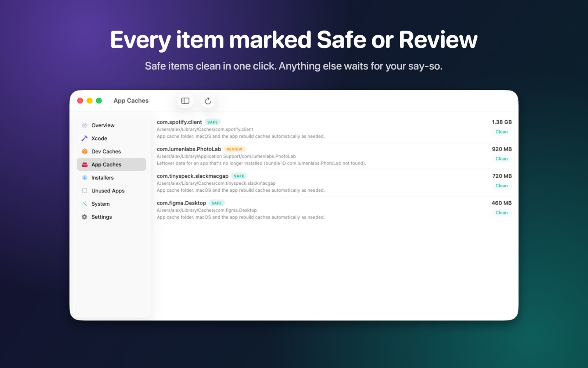The image size is (588, 368).
Task: Go to the Xcode section label
Action: pyautogui.click(x=99, y=138)
